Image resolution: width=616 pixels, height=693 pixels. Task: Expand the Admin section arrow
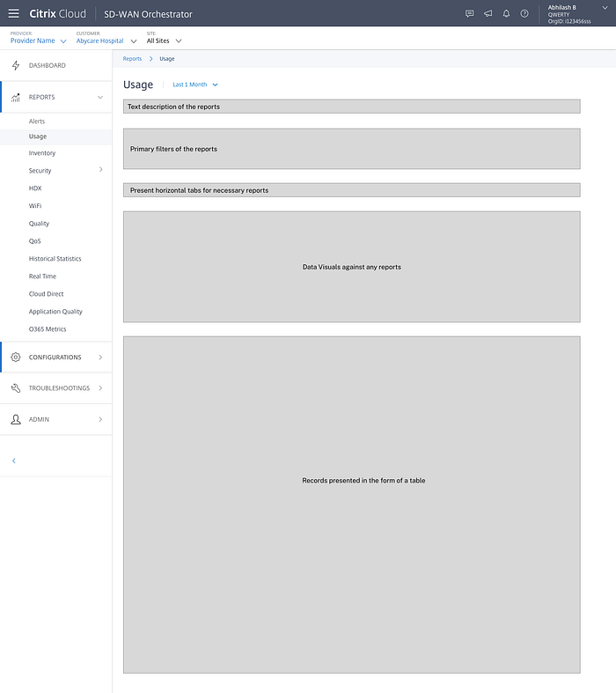[x=100, y=419]
